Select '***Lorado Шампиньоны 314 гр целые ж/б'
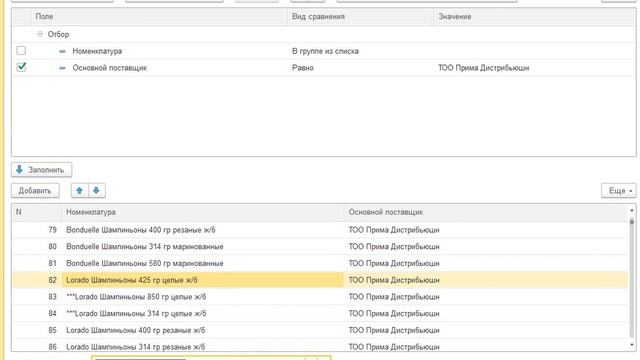This screenshot has height=360, width=640. [136, 313]
